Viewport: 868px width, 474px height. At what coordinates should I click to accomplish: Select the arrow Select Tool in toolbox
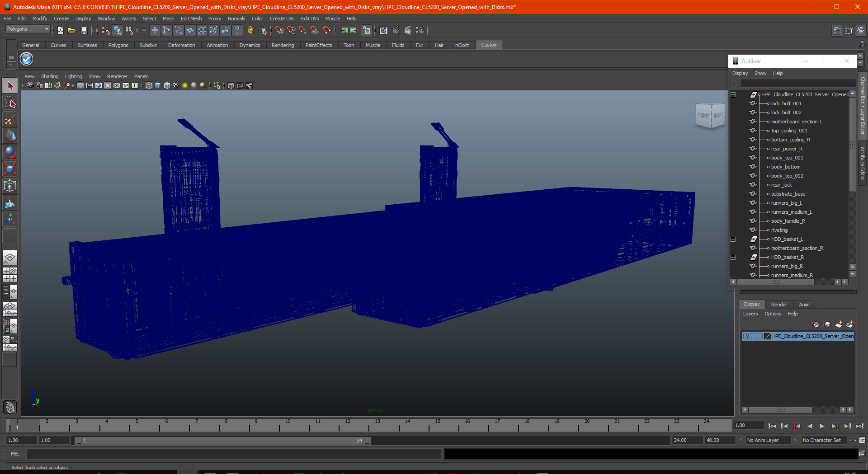click(x=10, y=86)
